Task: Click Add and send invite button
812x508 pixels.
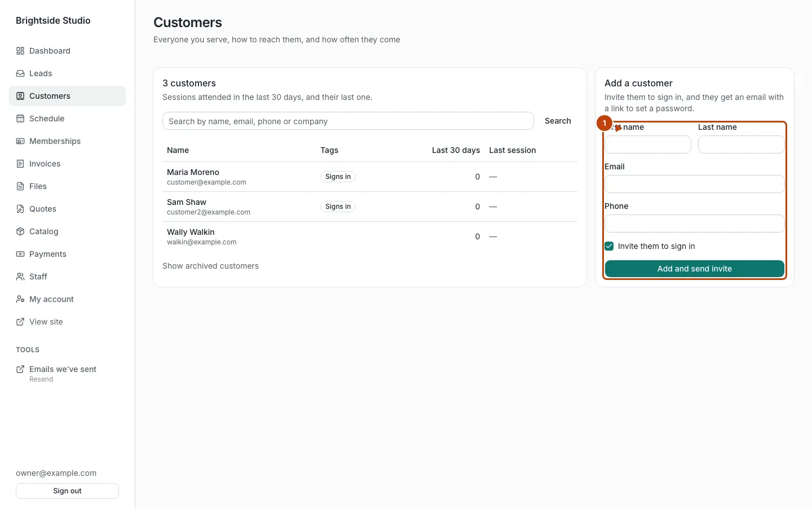Action: 695,269
